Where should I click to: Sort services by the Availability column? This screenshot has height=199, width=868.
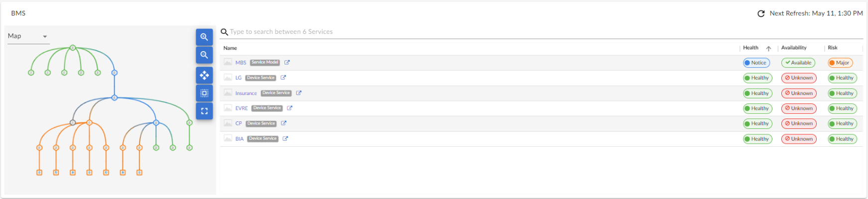[794, 48]
